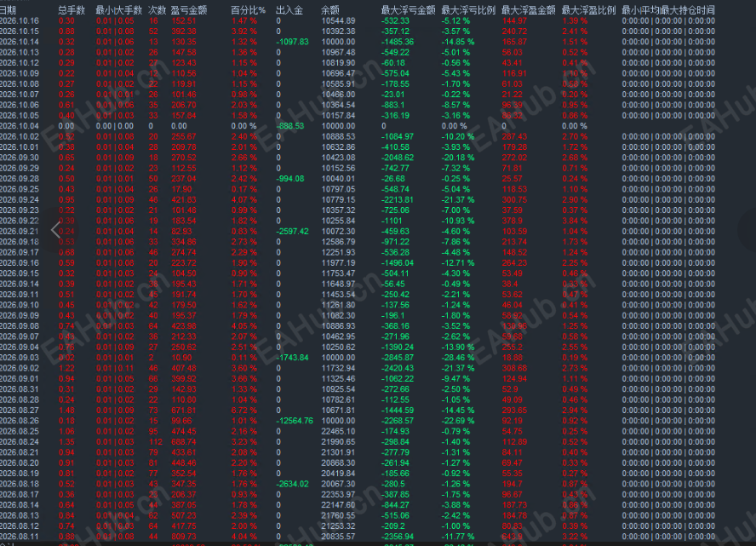Viewport: 756px width, 546px height.
Task: Select the 2026.09.03 date row
Action: tap(358, 358)
